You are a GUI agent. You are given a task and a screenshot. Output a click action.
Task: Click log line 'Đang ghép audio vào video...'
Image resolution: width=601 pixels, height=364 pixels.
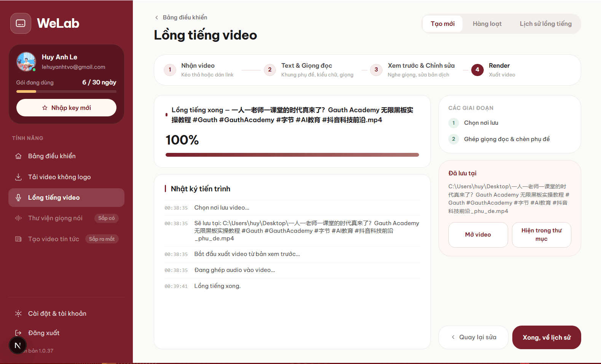coord(234,270)
